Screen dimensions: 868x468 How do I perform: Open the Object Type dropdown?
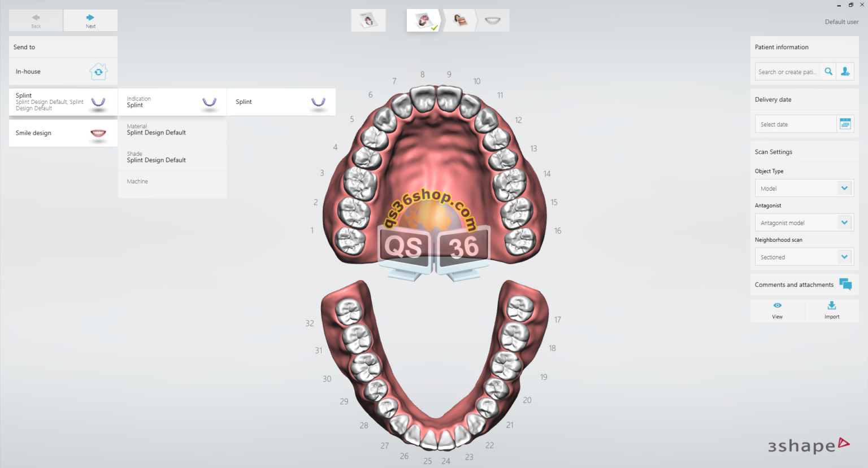click(x=804, y=188)
